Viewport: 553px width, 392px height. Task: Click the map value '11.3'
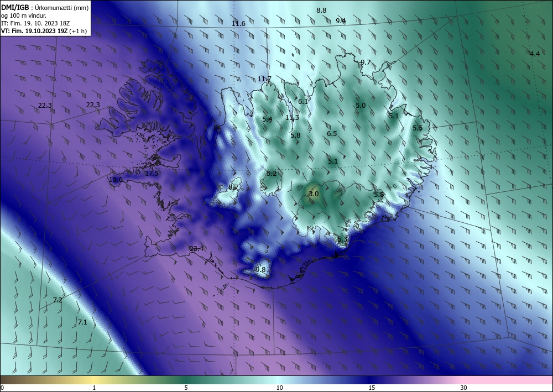(x=292, y=117)
